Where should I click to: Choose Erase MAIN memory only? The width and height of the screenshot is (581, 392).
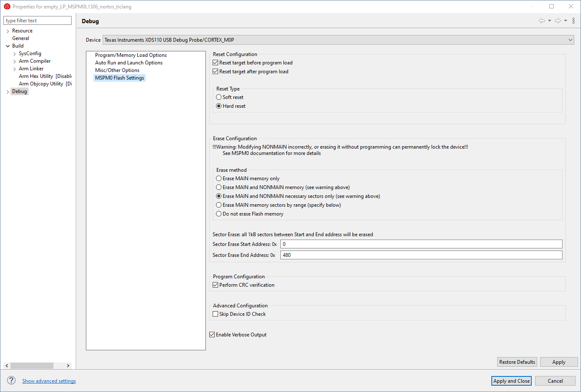[219, 179]
